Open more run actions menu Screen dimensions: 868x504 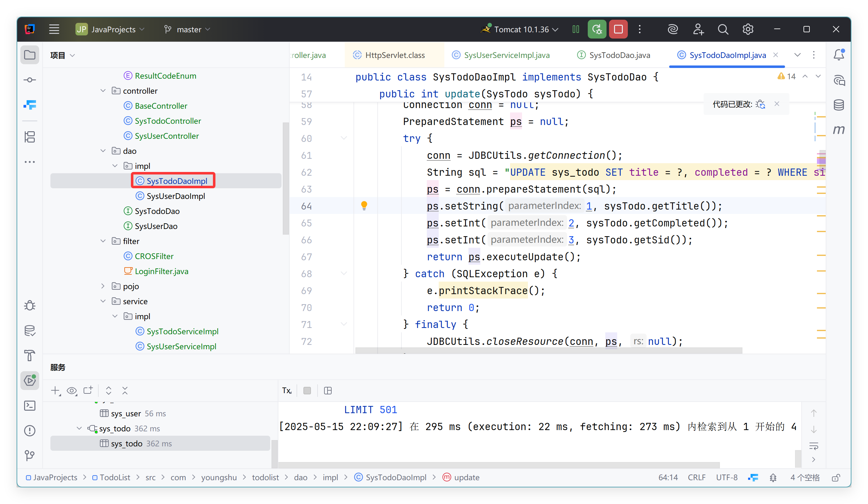pos(640,29)
